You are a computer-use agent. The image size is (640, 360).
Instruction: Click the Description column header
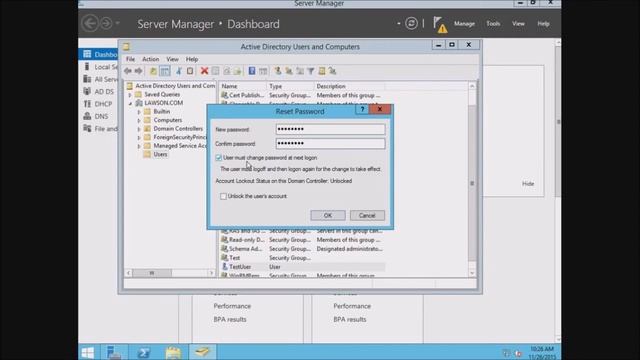[349, 86]
